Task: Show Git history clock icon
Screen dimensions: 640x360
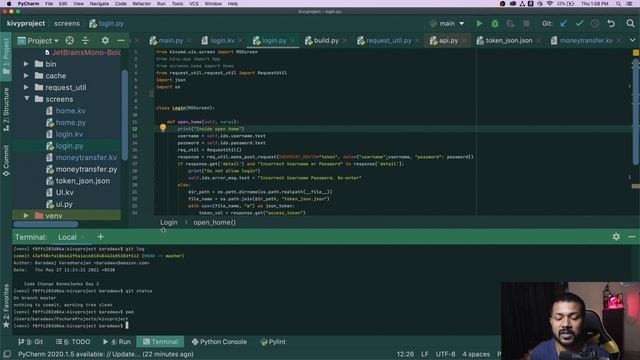Action: [595, 24]
